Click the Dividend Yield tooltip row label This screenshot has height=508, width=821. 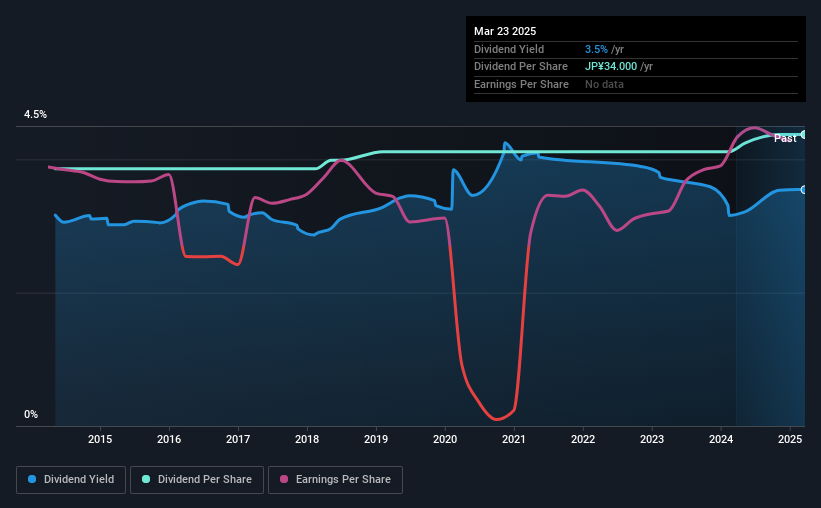coord(509,49)
